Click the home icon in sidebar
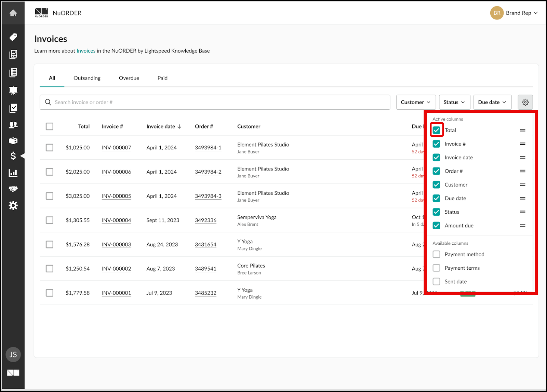Image resolution: width=547 pixels, height=392 pixels. coord(13,13)
